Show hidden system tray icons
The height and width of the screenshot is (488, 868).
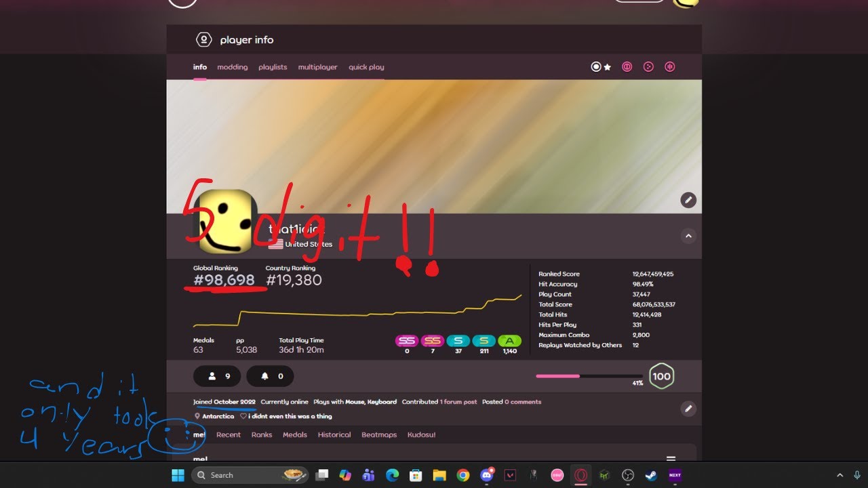[840, 475]
